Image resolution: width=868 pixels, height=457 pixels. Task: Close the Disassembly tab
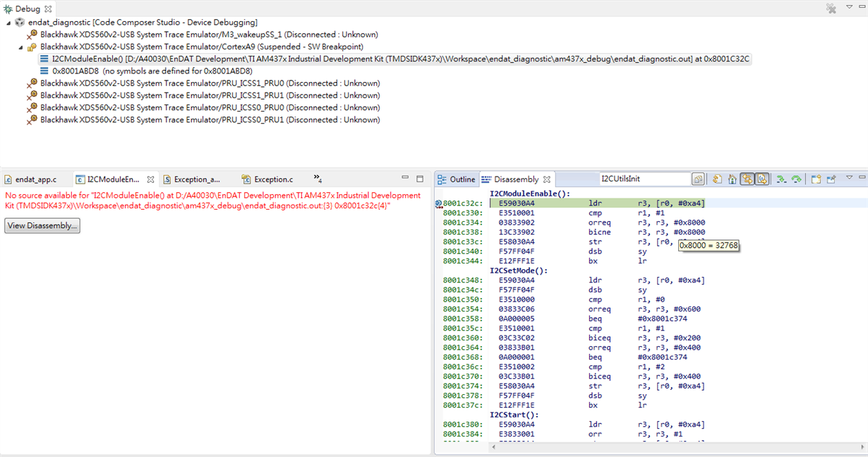pyautogui.click(x=547, y=179)
